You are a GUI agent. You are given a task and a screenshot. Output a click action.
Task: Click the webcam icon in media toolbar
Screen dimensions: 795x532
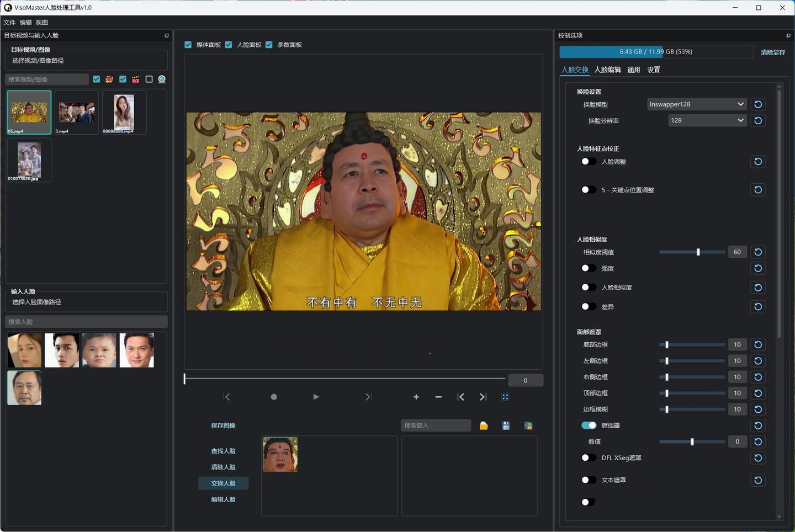[162, 79]
